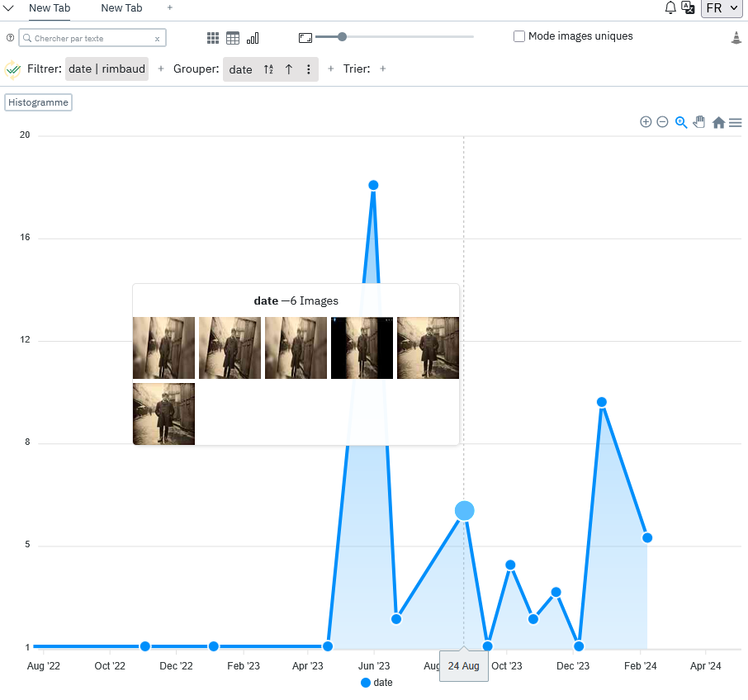Image resolution: width=748 pixels, height=700 pixels.
Task: Click the chart zoom out minus icon
Action: click(662, 122)
